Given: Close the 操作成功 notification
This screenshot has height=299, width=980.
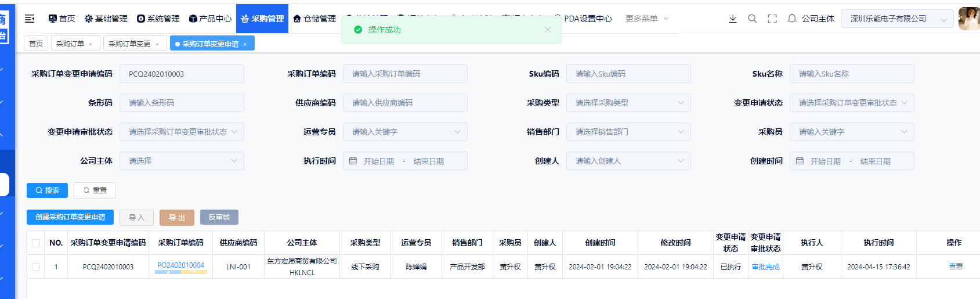Looking at the screenshot, I should 548,30.
